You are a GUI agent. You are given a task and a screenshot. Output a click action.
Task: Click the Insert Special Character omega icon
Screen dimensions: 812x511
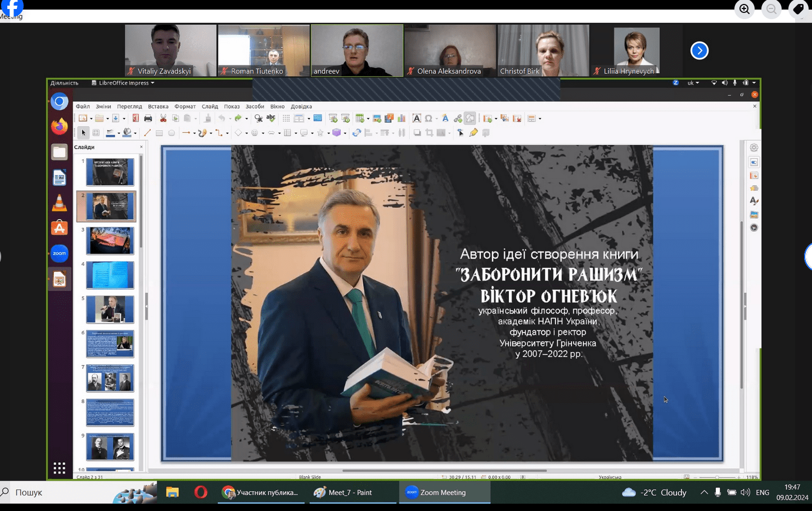pyautogui.click(x=428, y=118)
